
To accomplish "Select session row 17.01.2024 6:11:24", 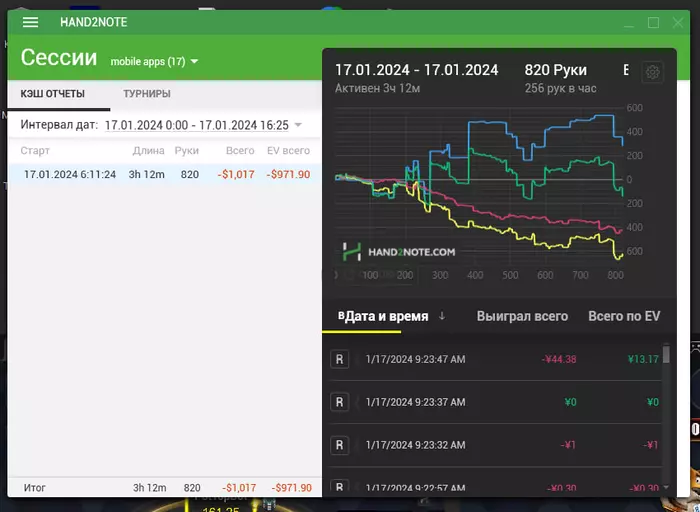I will click(165, 174).
